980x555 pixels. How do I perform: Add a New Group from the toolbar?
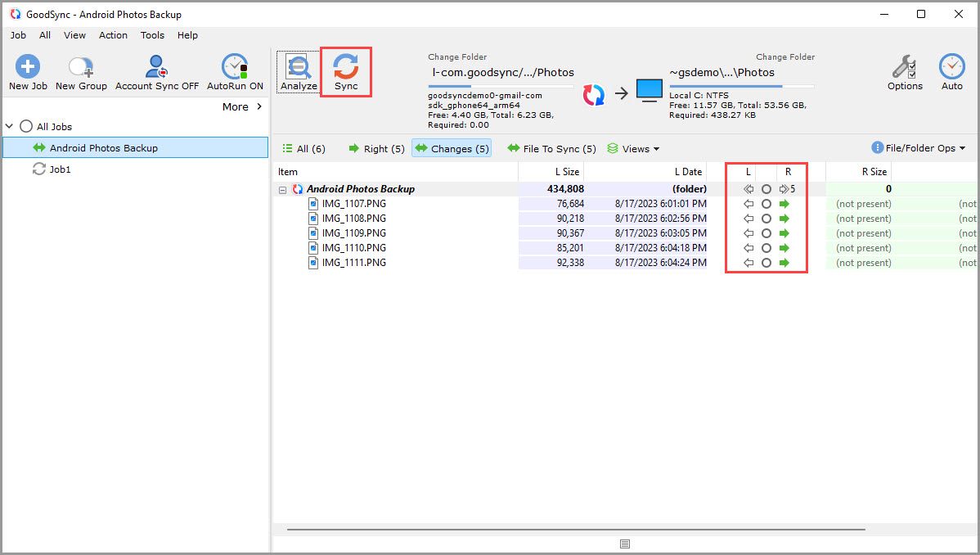click(x=81, y=72)
